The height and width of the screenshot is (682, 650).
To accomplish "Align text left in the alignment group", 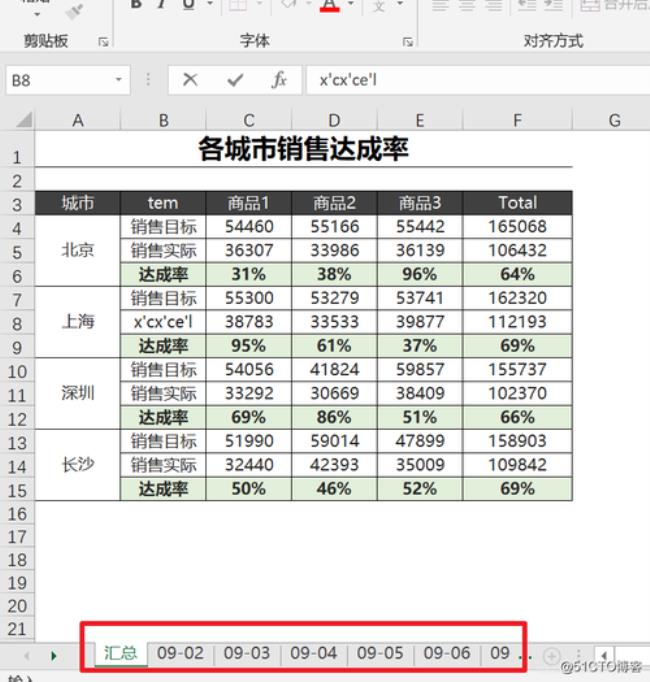I will point(440,5).
